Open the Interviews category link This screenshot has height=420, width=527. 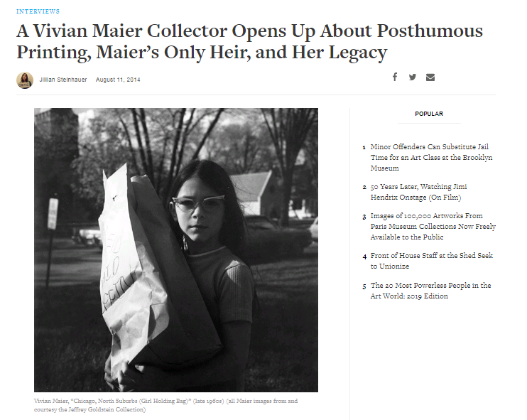pyautogui.click(x=38, y=11)
